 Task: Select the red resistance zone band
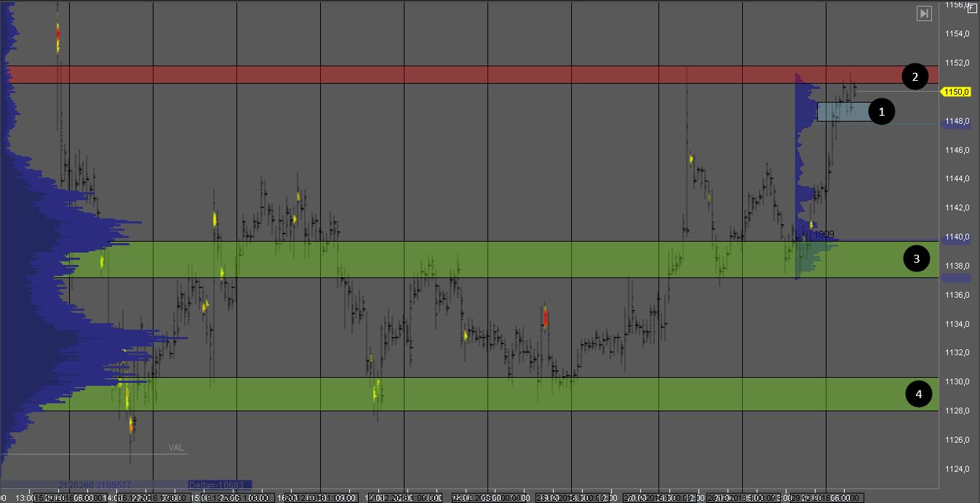[466, 75]
